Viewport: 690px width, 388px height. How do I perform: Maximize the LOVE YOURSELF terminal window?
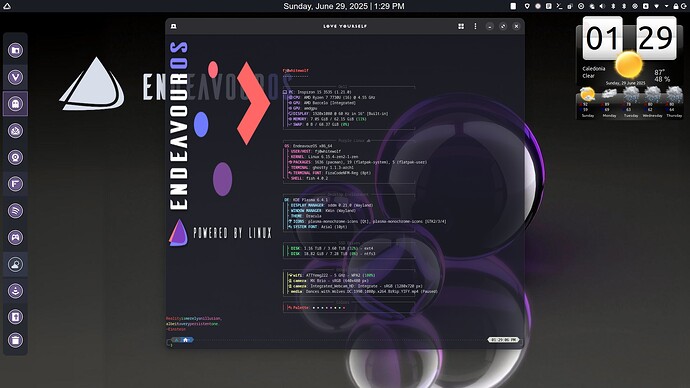pos(503,26)
